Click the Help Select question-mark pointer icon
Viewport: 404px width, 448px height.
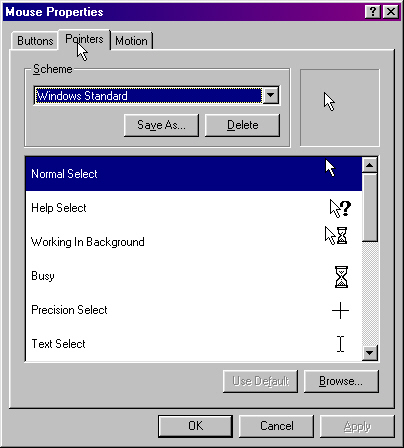pyautogui.click(x=340, y=208)
